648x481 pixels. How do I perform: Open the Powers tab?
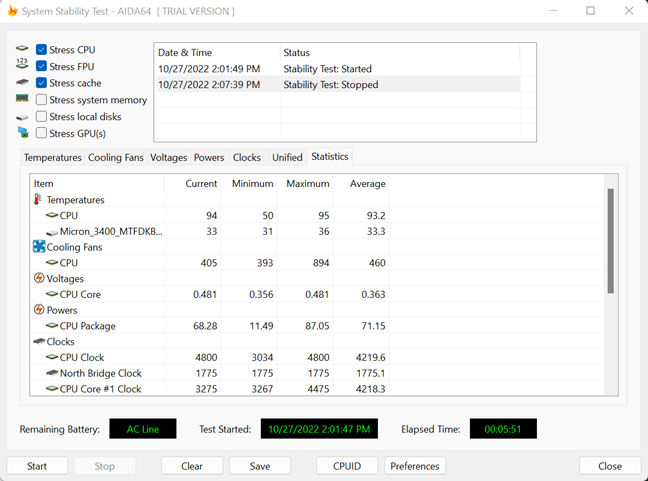tap(209, 157)
